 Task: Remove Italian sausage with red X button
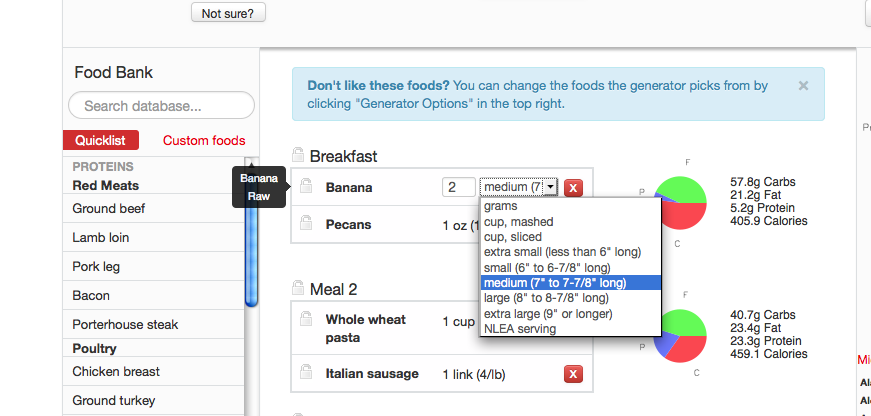(573, 374)
